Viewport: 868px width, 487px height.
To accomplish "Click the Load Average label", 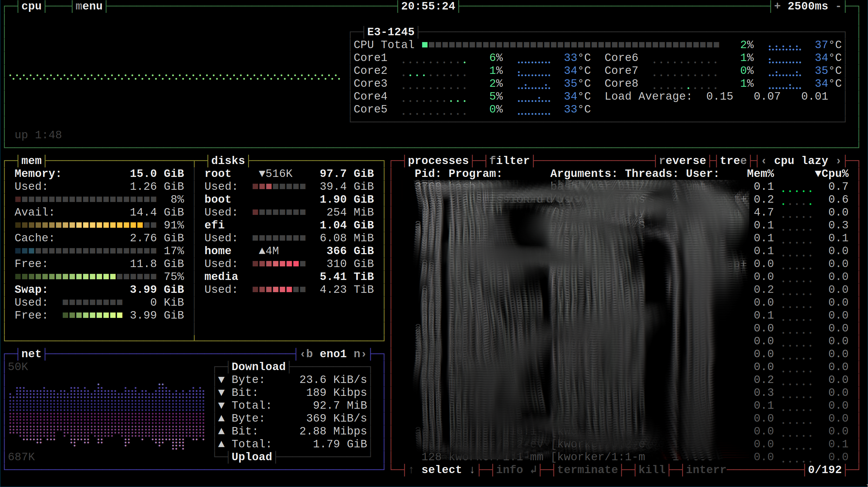I will [x=649, y=96].
